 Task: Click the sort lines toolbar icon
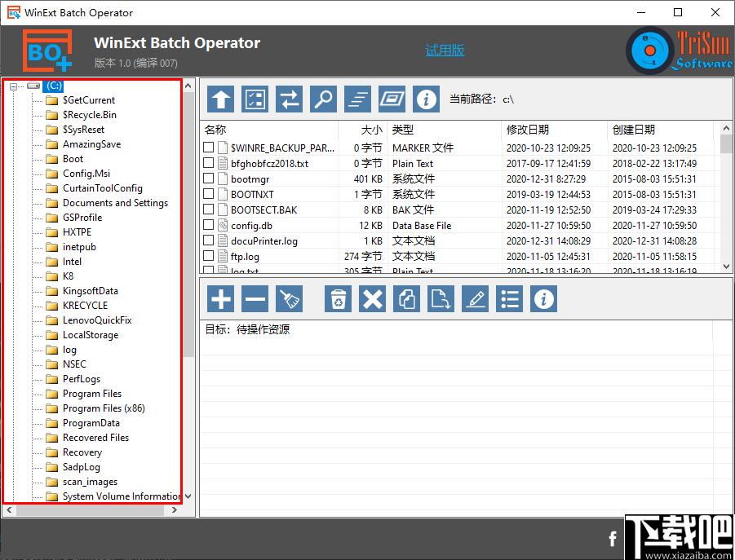(x=357, y=99)
